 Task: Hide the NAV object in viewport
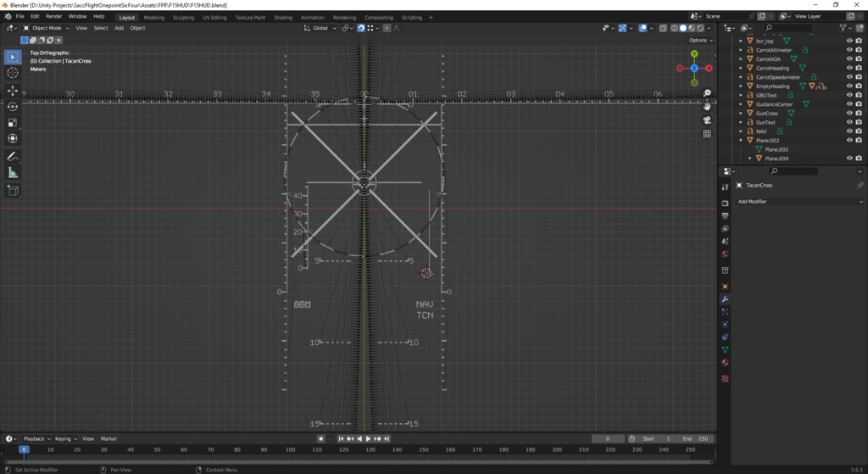pyautogui.click(x=849, y=131)
